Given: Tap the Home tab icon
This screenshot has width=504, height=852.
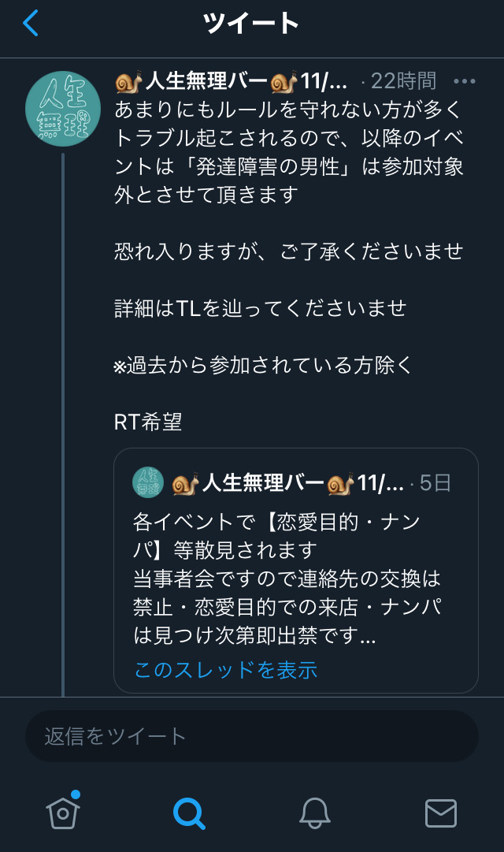Looking at the screenshot, I should pos(63,812).
